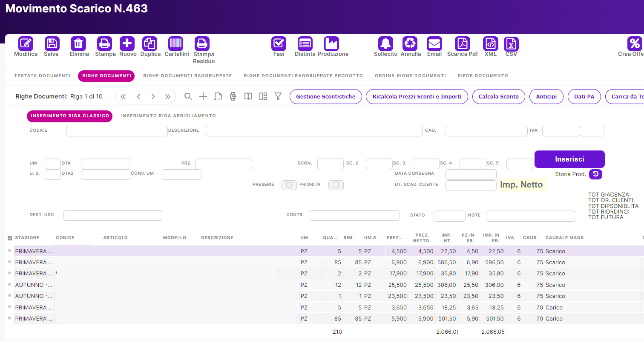Image resolution: width=644 pixels, height=341 pixels.
Task: Click the filter funnel icon
Action: [278, 96]
